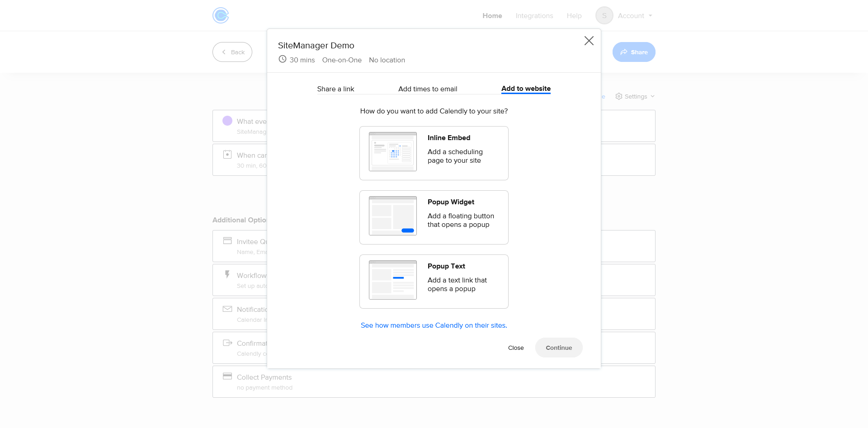Click the Collect Payments card icon
Viewport: 868px width, 428px height.
point(227,376)
